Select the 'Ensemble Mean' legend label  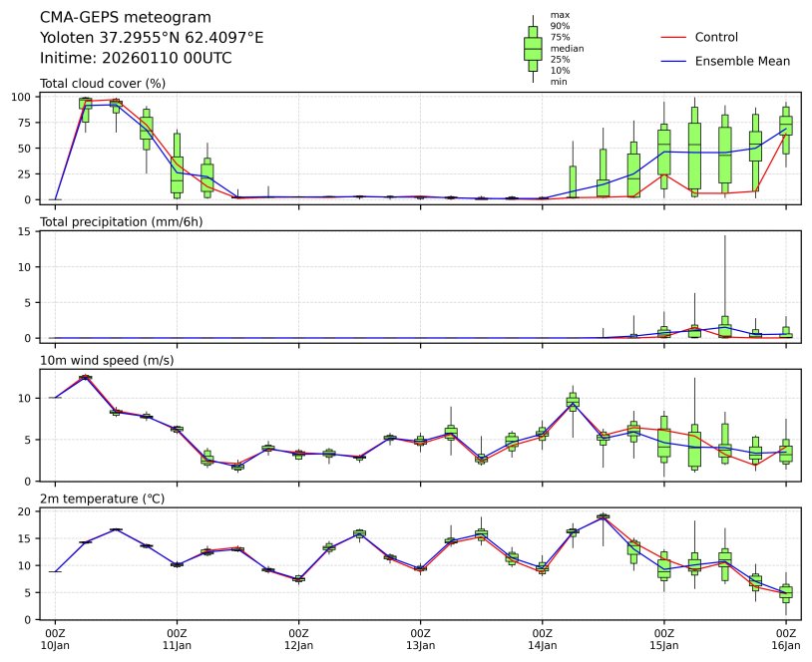tap(742, 61)
